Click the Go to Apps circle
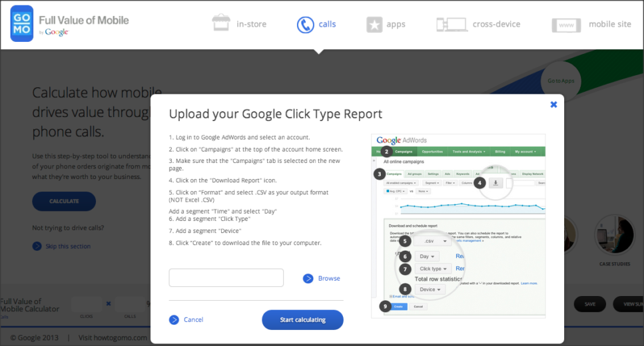Viewport: 644px width, 346px height. click(561, 81)
